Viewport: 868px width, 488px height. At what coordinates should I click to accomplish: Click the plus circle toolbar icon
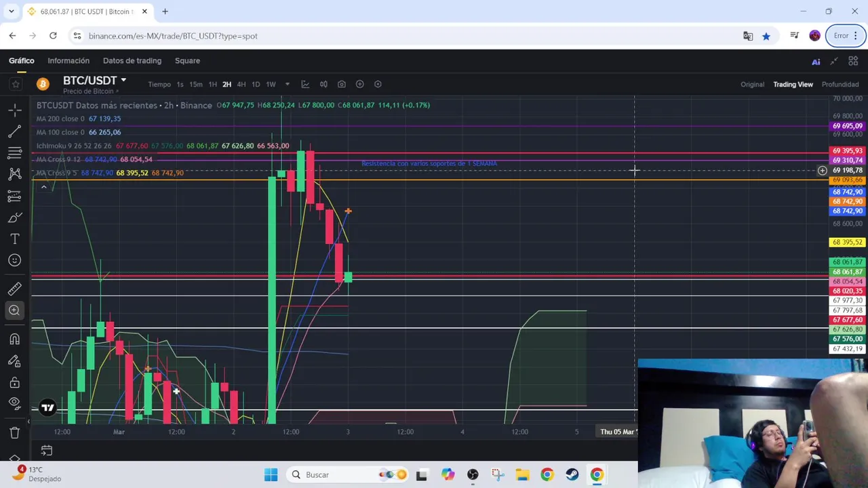coord(360,84)
